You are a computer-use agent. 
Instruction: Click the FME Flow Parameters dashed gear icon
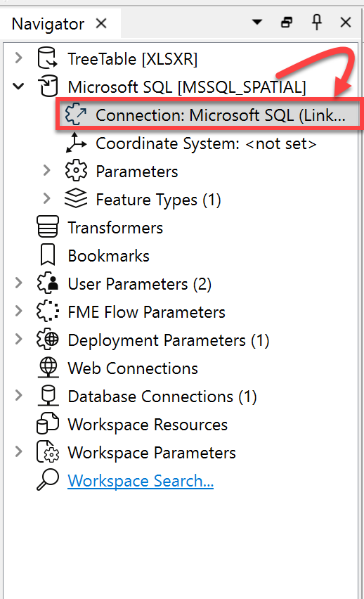pos(48,311)
